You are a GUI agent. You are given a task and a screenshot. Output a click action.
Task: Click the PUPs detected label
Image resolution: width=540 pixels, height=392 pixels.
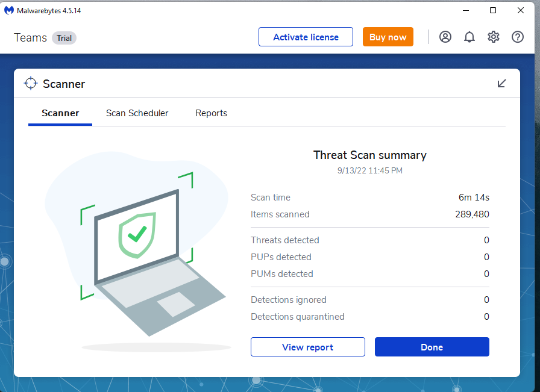[281, 257]
